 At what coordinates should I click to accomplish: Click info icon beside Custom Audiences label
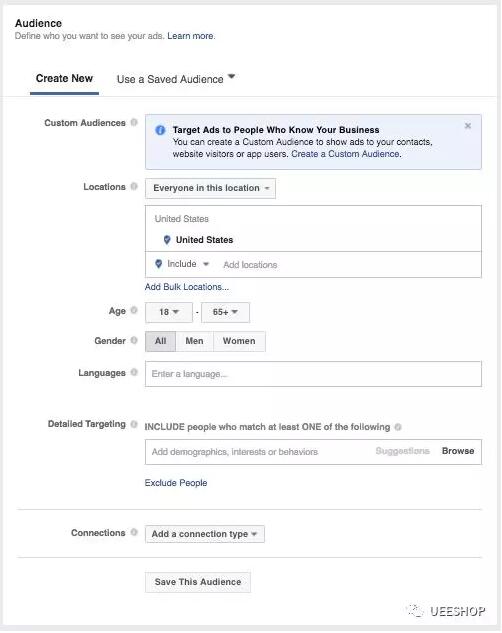(134, 122)
